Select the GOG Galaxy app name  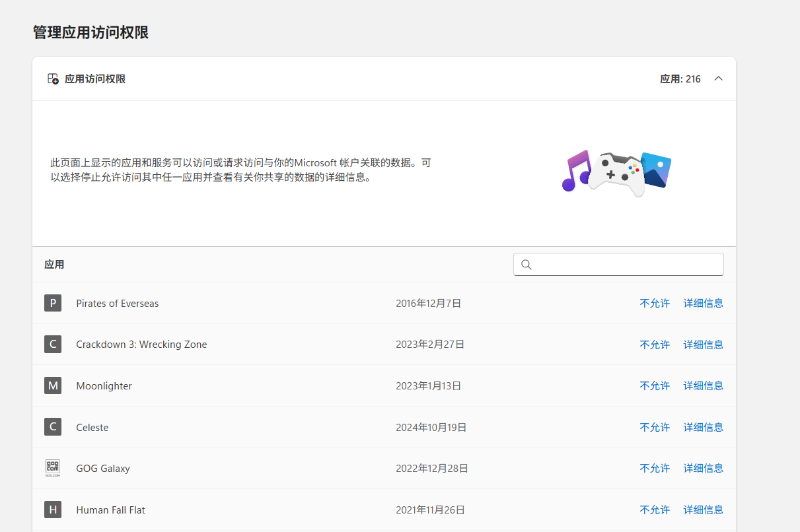103,469
